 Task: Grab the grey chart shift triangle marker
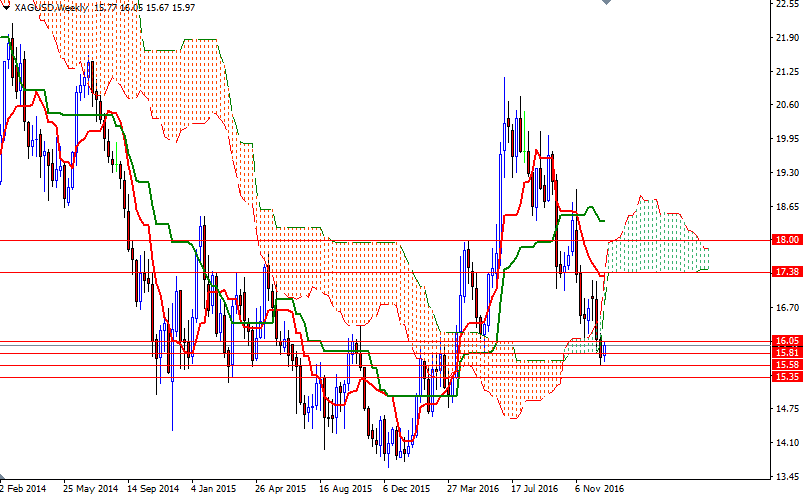point(606,2)
